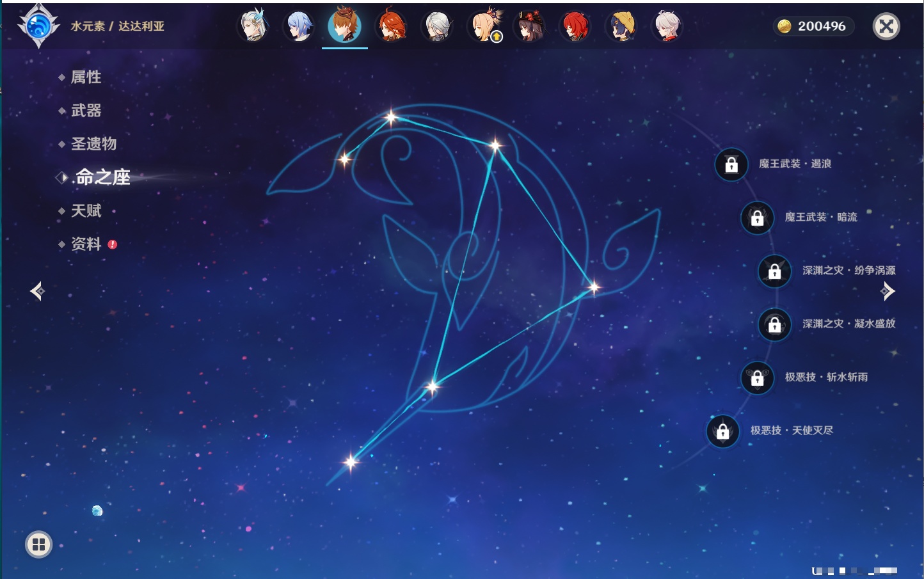The height and width of the screenshot is (579, 924).
Task: Open the 圣遗物 artifacts page
Action: [93, 144]
